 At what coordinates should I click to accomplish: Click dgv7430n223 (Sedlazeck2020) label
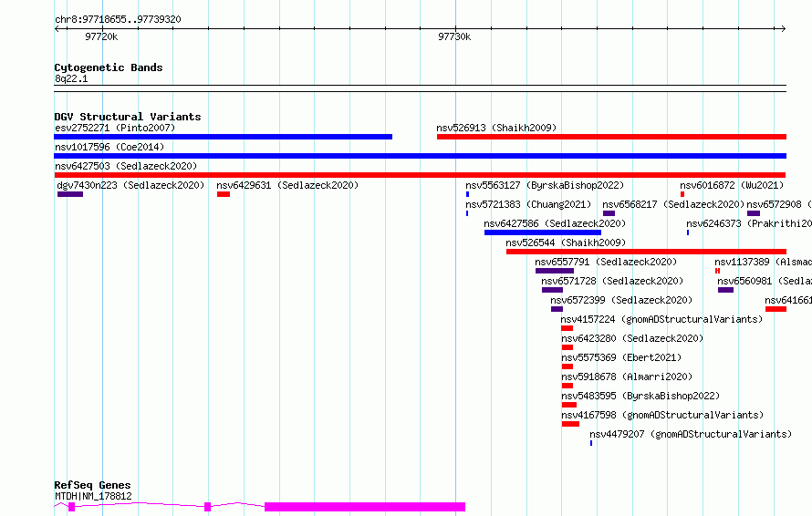click(x=130, y=185)
